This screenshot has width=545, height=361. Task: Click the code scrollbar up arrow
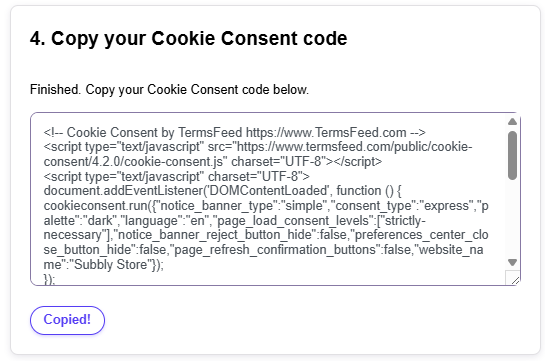pos(512,122)
